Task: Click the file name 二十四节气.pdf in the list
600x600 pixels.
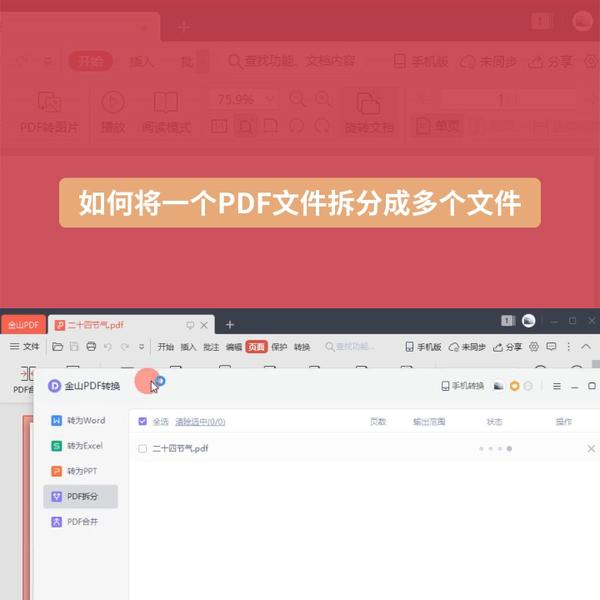Action: [180, 448]
